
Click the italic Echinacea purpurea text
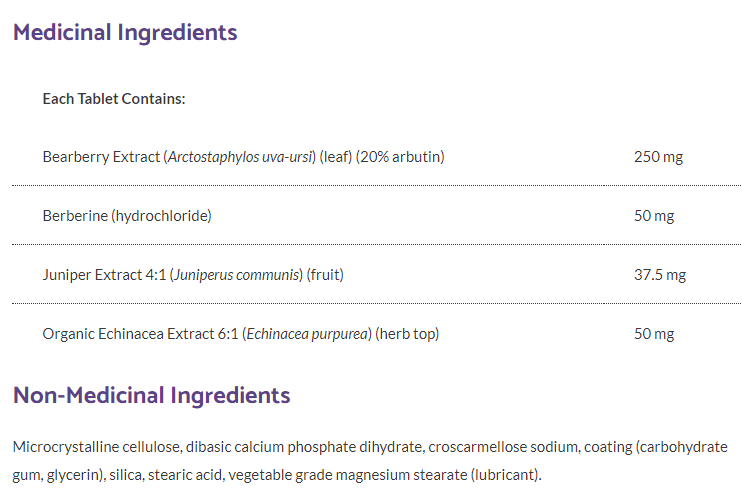click(x=308, y=334)
